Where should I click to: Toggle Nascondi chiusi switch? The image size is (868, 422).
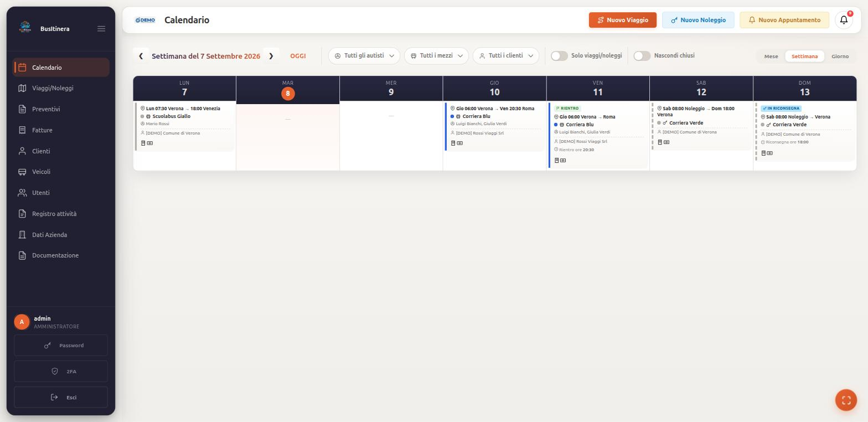pyautogui.click(x=642, y=56)
